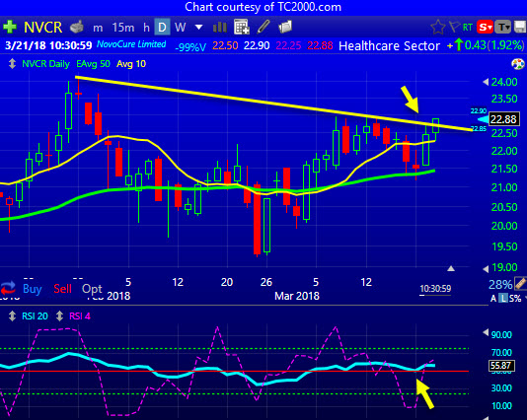Click the 55.87 RSI value label

point(500,365)
